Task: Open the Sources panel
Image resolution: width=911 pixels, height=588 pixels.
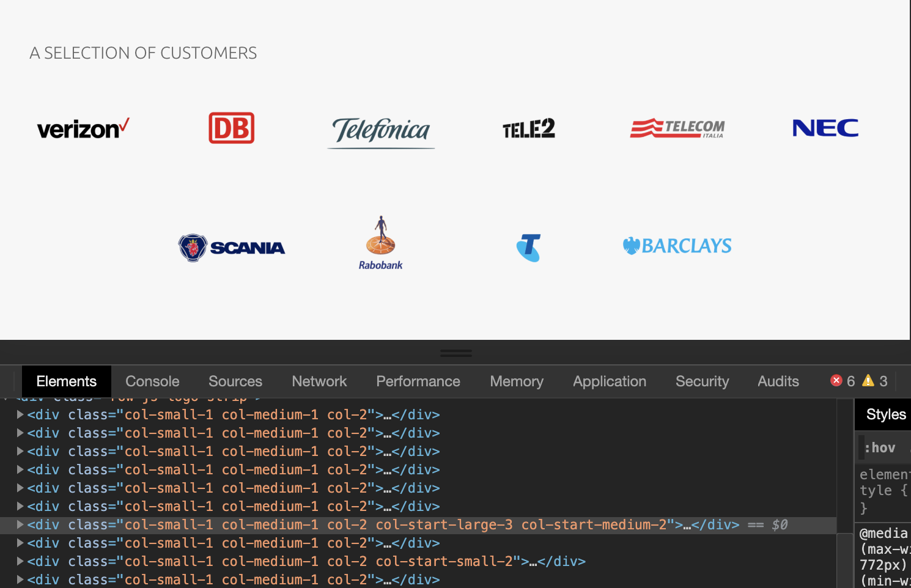Action: point(235,381)
